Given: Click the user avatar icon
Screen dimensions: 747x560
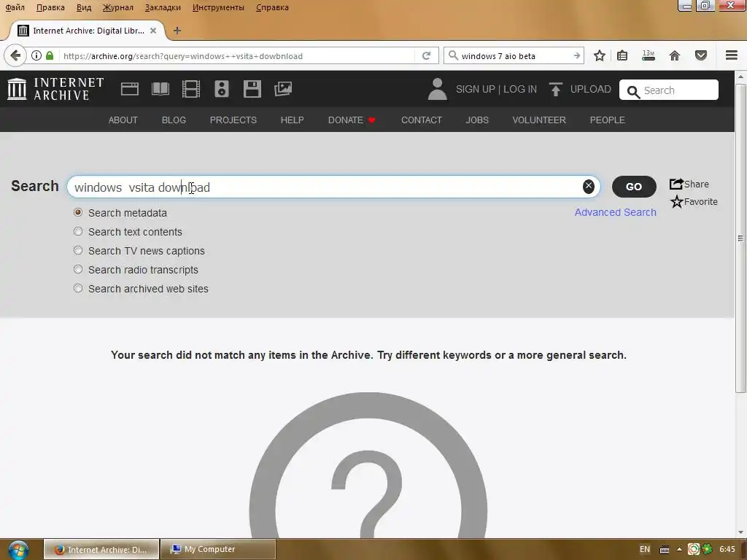Looking at the screenshot, I should click(438, 89).
